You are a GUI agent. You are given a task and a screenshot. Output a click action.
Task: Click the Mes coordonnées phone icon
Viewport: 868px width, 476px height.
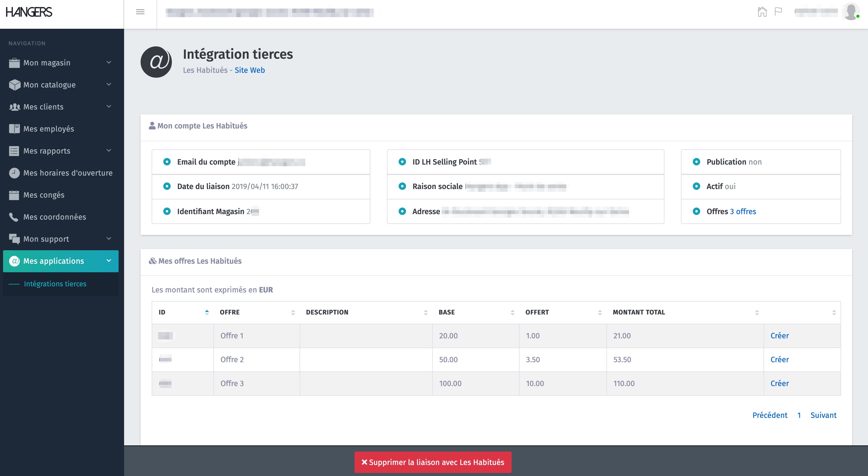pos(14,217)
